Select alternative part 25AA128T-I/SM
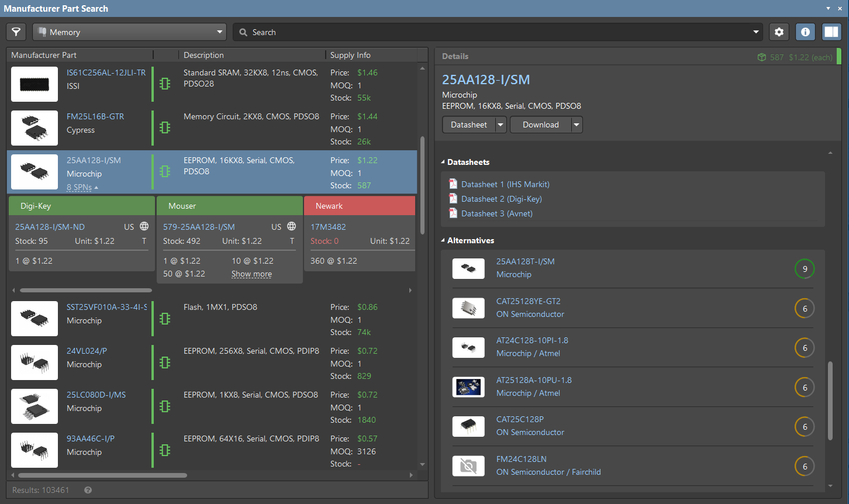This screenshot has height=504, width=849. coord(525,261)
